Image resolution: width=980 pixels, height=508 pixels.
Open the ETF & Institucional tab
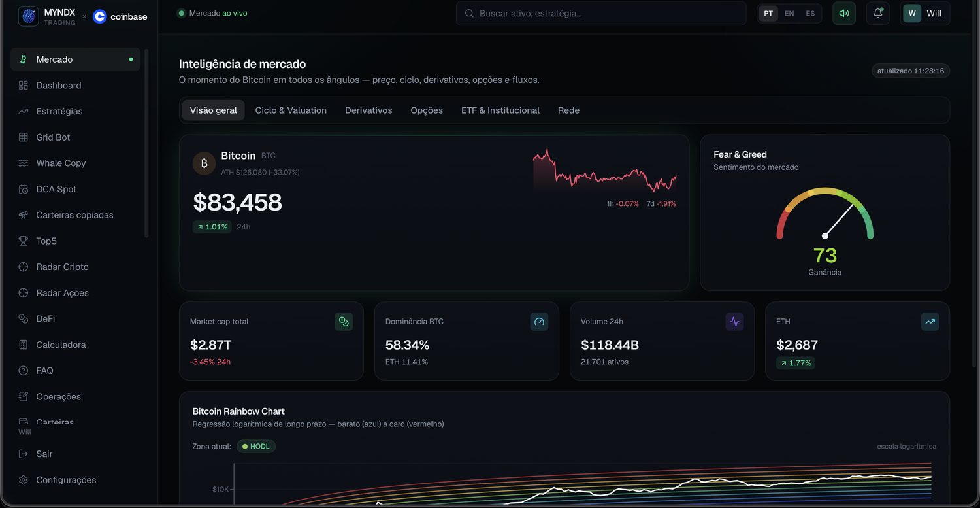[500, 110]
